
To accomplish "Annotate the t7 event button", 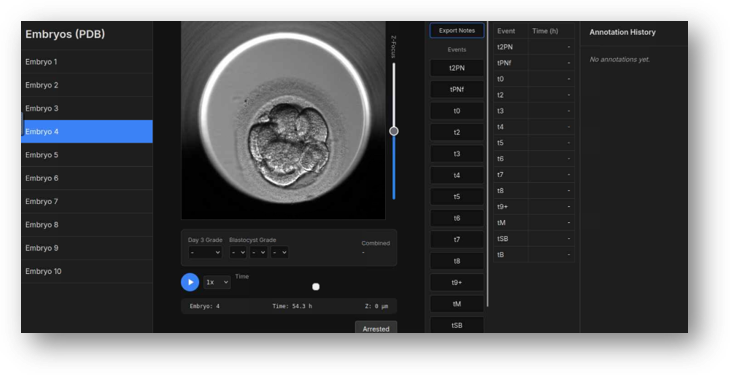I will click(457, 239).
